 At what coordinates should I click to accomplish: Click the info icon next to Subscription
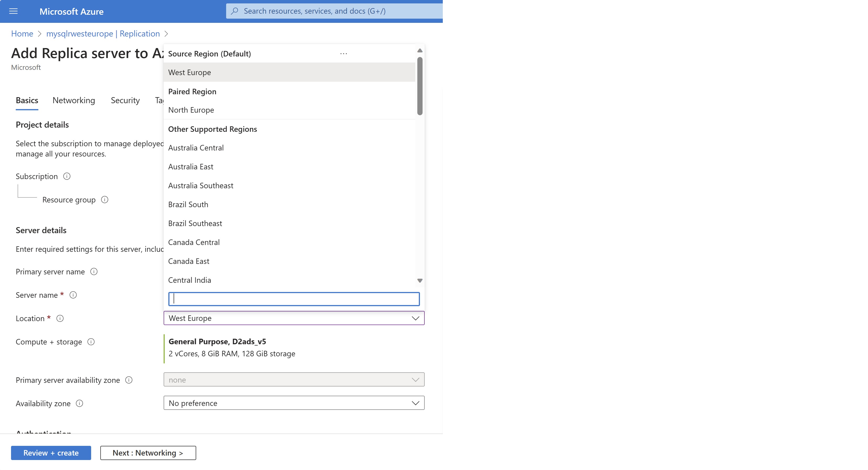point(66,176)
